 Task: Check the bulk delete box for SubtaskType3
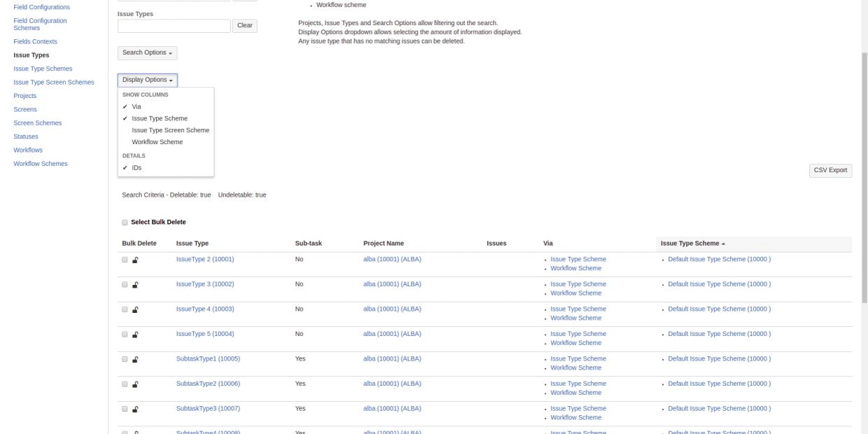tap(125, 409)
